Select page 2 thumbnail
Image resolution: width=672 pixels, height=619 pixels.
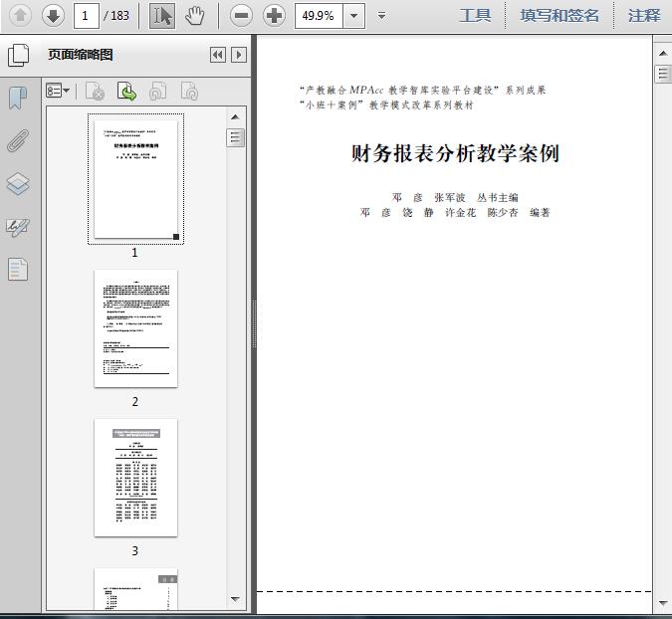pos(135,328)
